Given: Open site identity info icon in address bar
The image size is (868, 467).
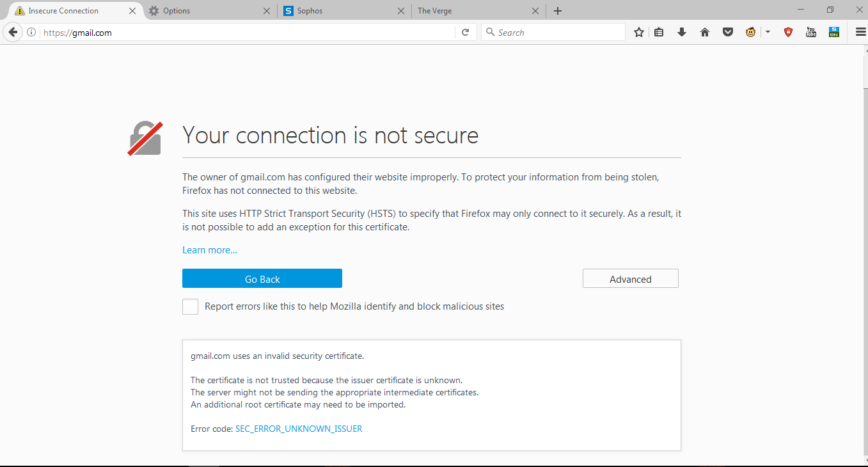Looking at the screenshot, I should 31,33.
